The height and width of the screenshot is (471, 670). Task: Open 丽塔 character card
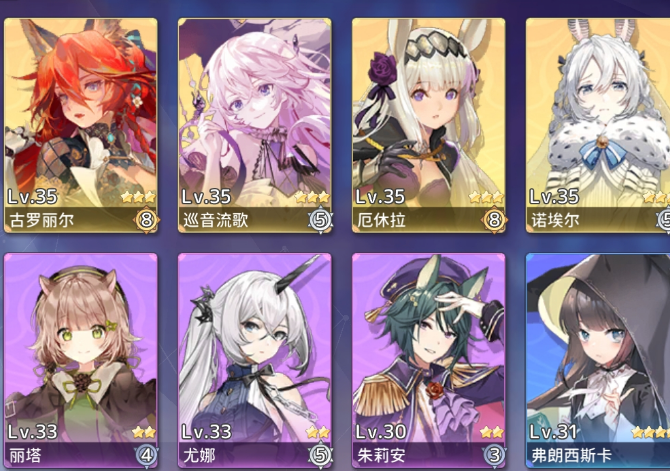(x=81, y=360)
